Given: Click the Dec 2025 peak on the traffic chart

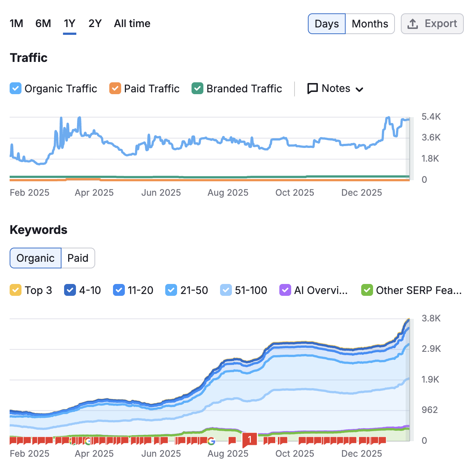Looking at the screenshot, I should tap(388, 118).
